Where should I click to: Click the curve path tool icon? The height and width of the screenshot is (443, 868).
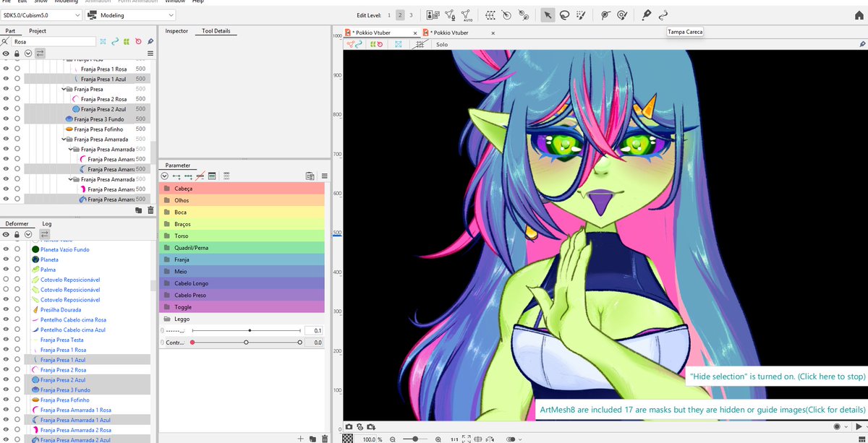click(x=663, y=14)
